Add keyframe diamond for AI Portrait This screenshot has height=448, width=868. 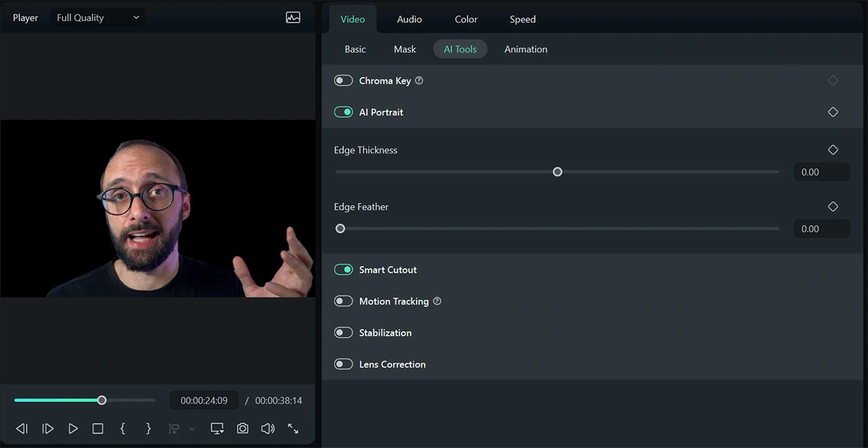coord(833,112)
